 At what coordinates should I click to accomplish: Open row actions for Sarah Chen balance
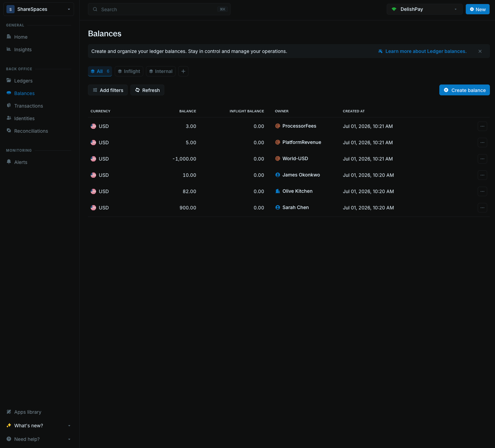(482, 208)
